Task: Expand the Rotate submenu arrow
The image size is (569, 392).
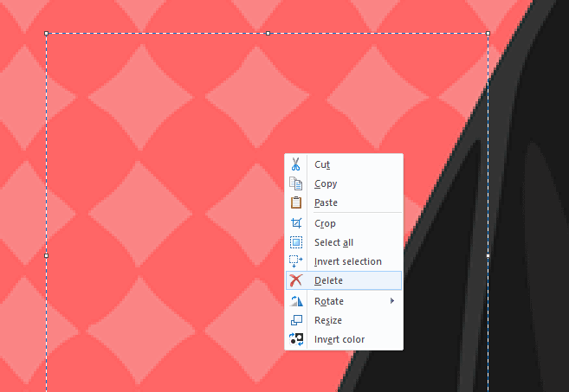Action: click(392, 301)
